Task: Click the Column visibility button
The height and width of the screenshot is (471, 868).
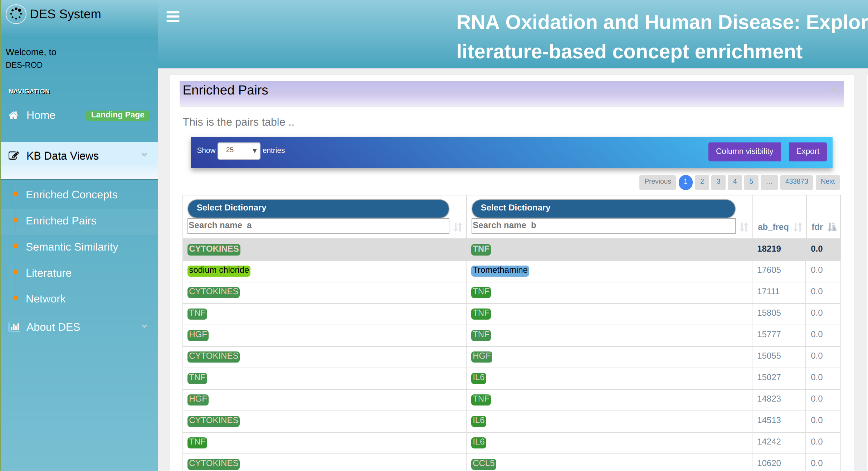Action: coord(744,152)
